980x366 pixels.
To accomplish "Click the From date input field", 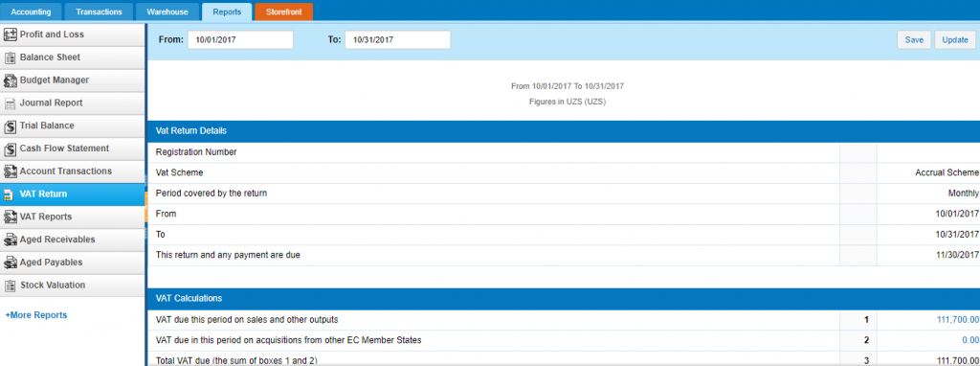I will click(240, 39).
